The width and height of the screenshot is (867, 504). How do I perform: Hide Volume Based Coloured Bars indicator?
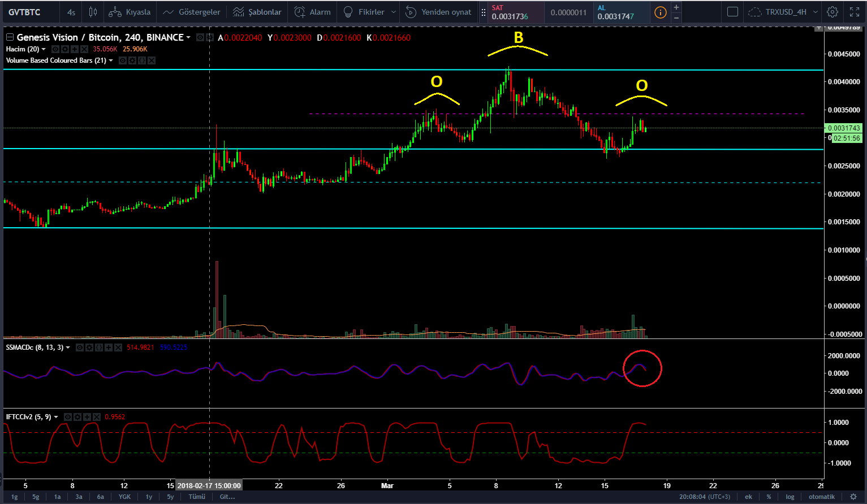(x=123, y=60)
